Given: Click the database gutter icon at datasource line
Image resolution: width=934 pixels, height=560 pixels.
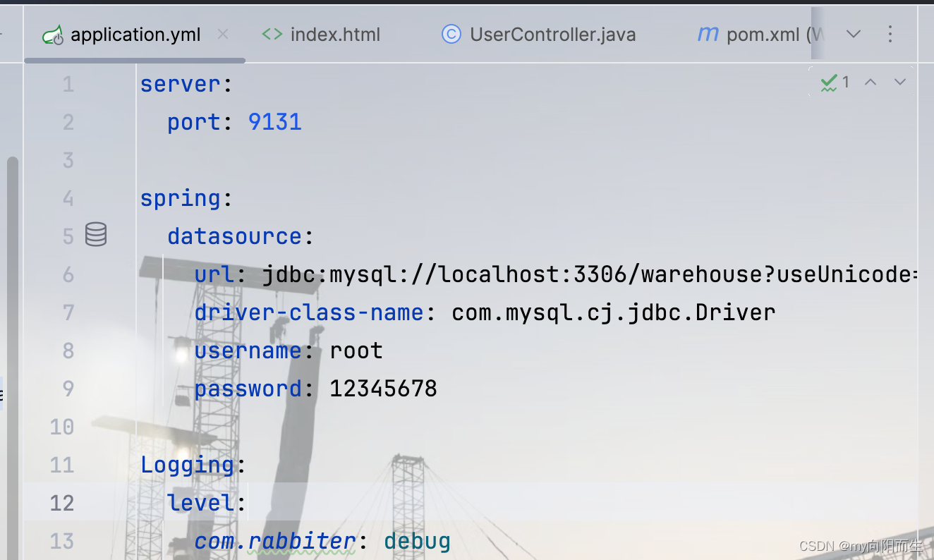Looking at the screenshot, I should coord(96,235).
